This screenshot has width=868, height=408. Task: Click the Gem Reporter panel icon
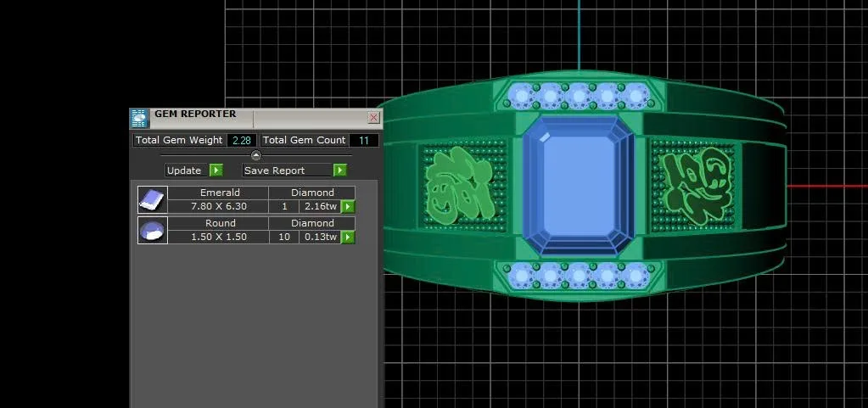point(140,118)
